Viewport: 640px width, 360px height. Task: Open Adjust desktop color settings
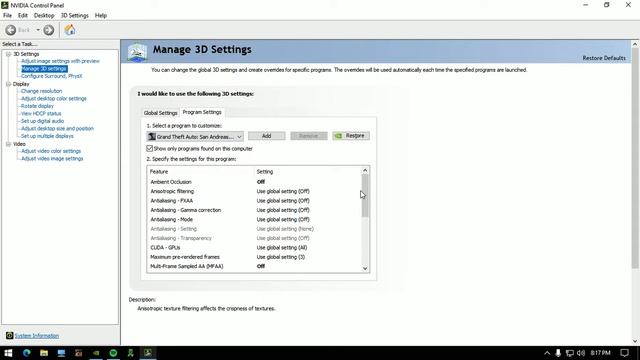[53, 99]
